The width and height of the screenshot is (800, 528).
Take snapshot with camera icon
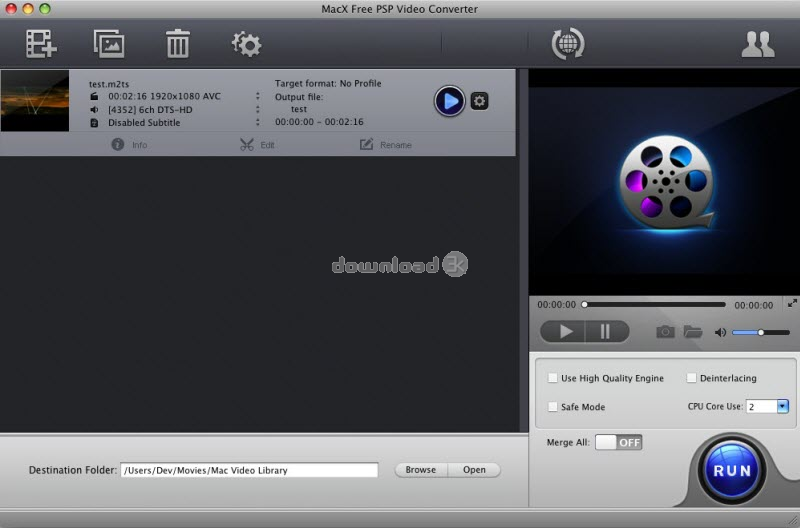665,332
